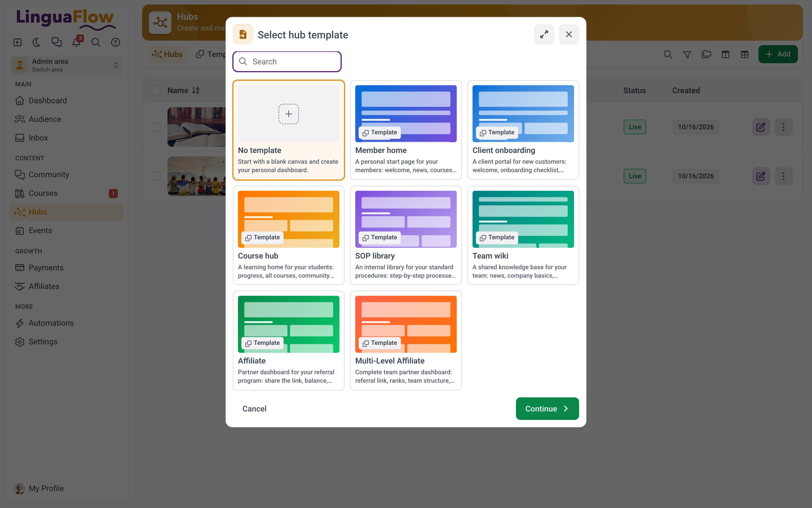Expand the dialog to fullscreen
Screen dimensions: 812x508
(x=544, y=34)
